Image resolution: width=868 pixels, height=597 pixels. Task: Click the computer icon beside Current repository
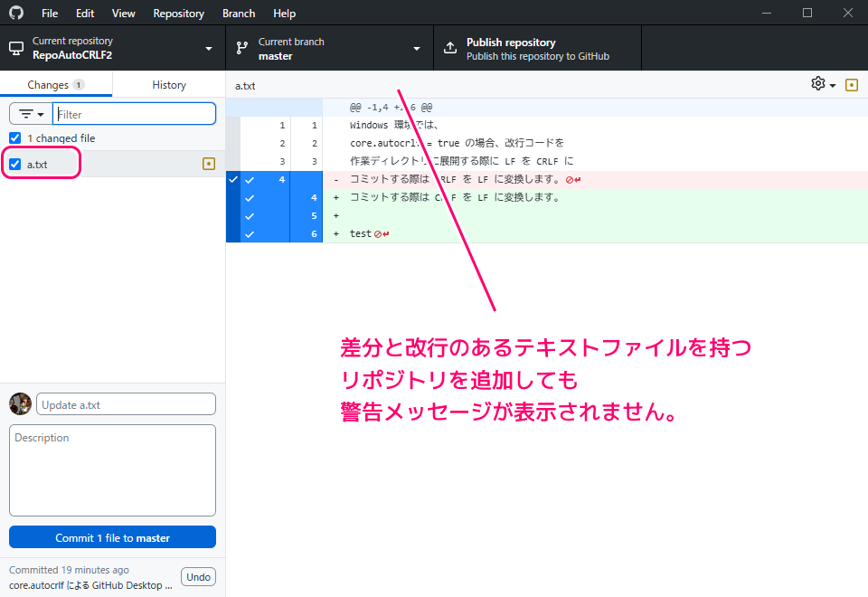click(15, 49)
